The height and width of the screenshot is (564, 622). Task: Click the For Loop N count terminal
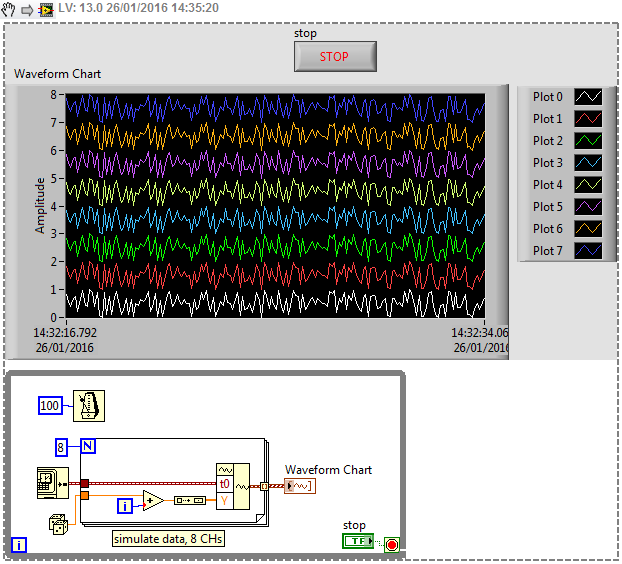pyautogui.click(x=88, y=446)
